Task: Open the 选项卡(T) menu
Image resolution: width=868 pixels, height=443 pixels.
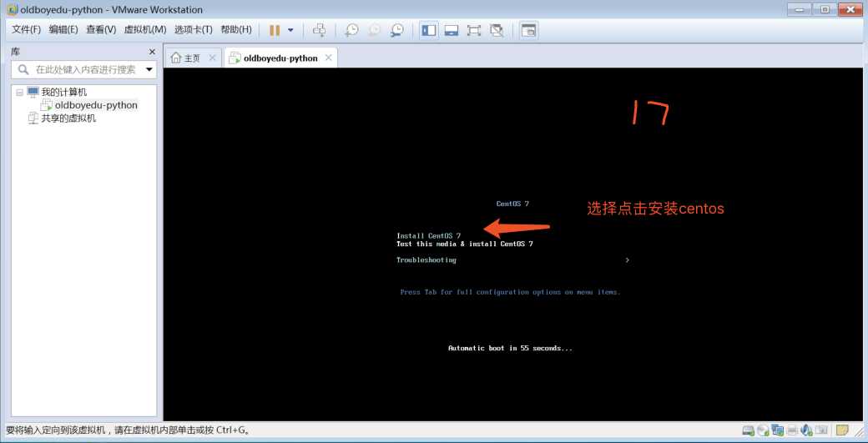Action: pos(193,30)
